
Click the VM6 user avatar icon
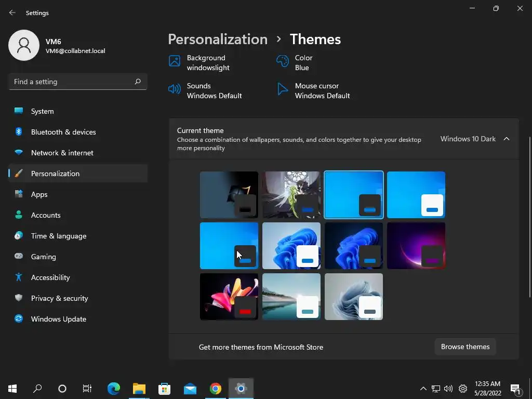24,45
